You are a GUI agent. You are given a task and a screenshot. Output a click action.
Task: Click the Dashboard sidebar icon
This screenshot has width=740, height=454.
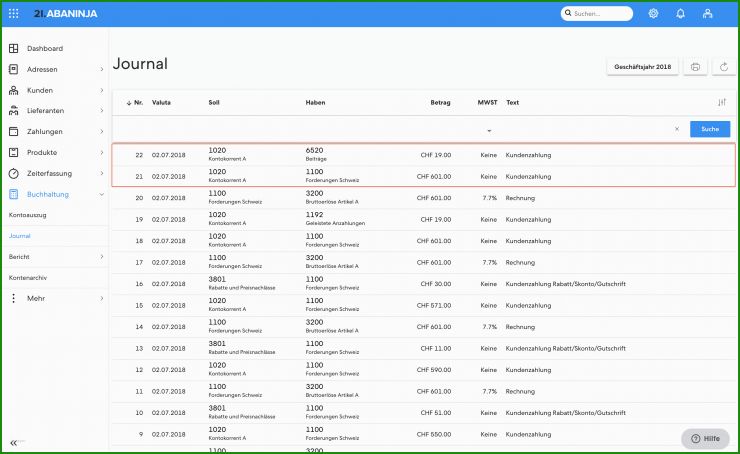[14, 48]
